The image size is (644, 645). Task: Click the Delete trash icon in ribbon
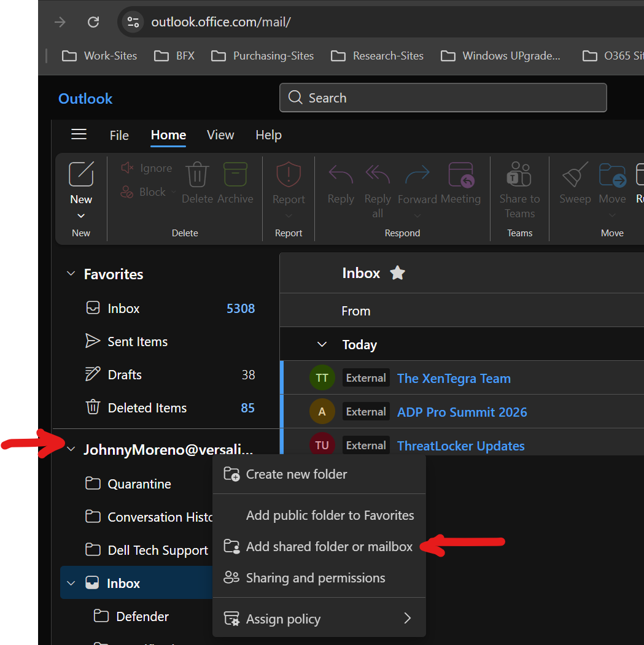pos(197,174)
